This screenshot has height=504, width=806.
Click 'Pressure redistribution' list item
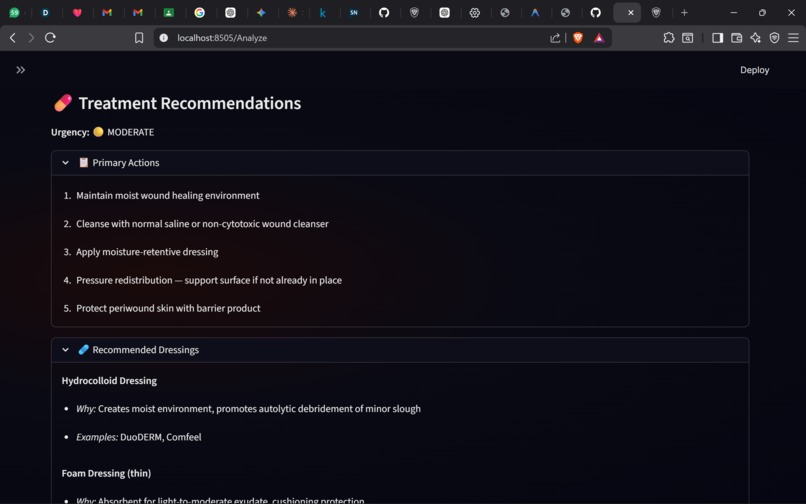point(209,280)
